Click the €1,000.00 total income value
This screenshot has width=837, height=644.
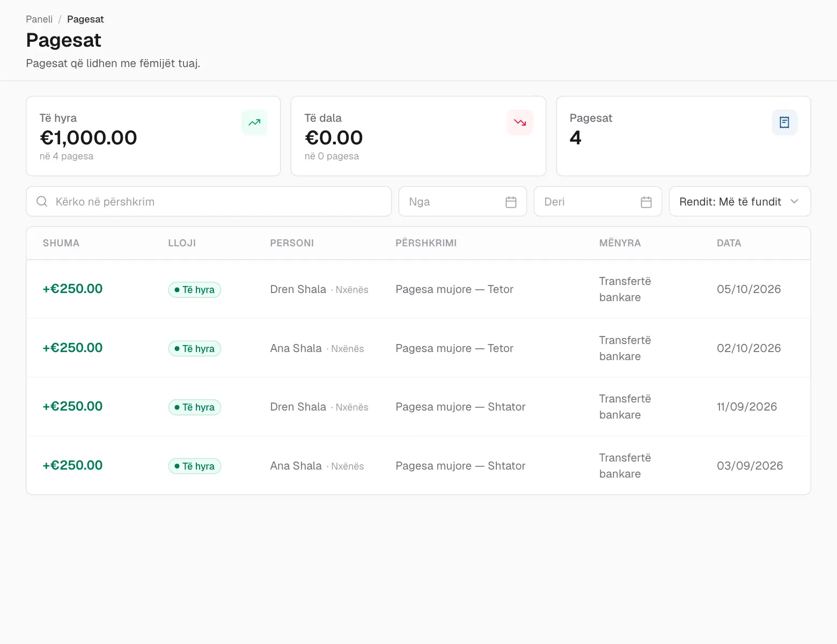pos(89,138)
